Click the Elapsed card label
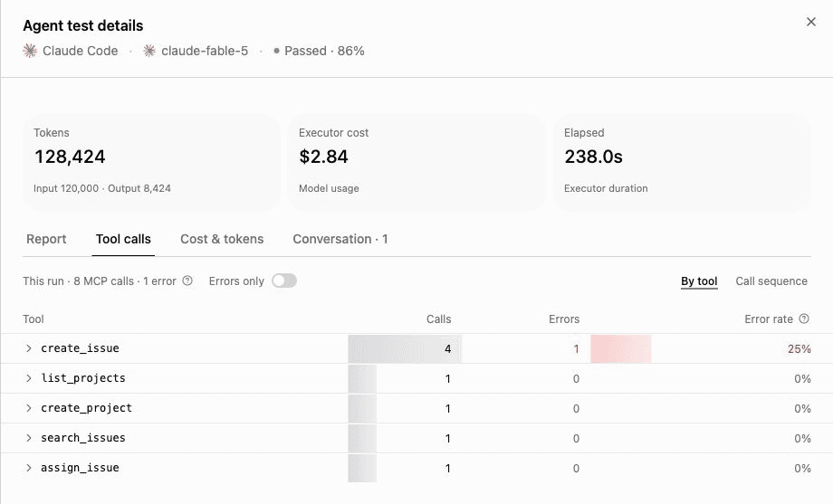The image size is (833, 504). (x=584, y=133)
